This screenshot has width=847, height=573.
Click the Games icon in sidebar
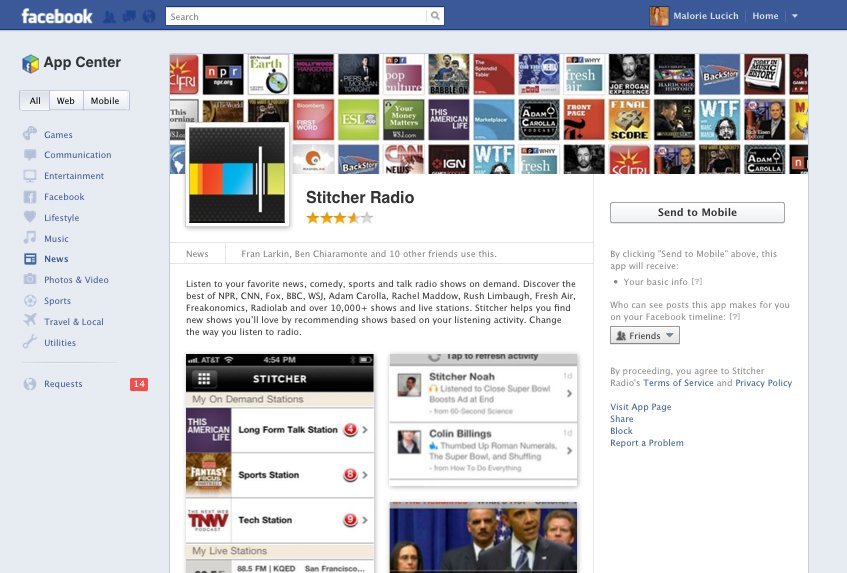30,134
